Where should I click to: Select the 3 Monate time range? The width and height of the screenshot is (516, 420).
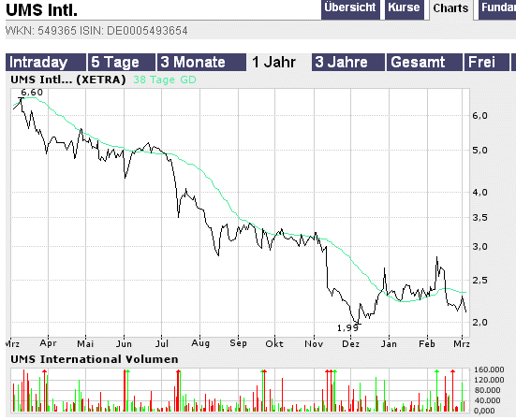(x=201, y=62)
